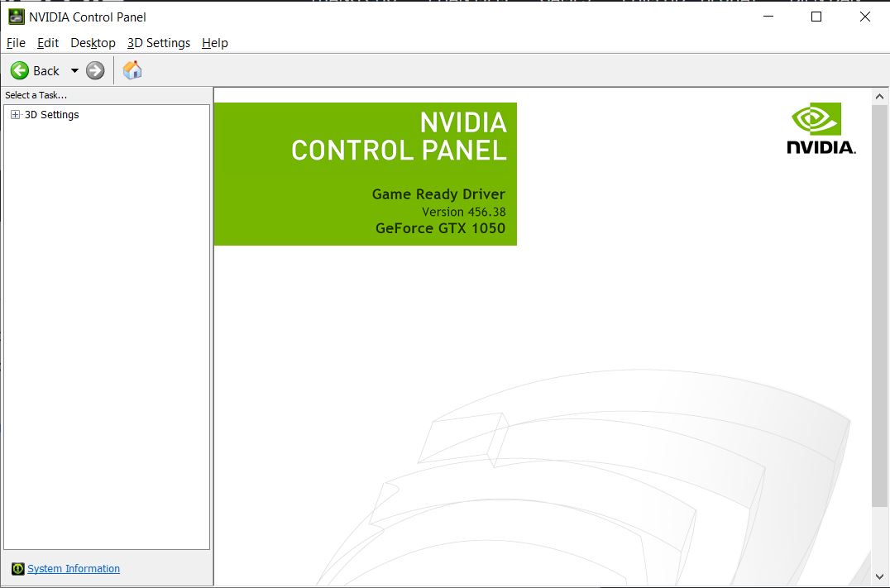The image size is (890, 588).
Task: Maximize the NVIDIA Control Panel window
Action: coord(816,17)
